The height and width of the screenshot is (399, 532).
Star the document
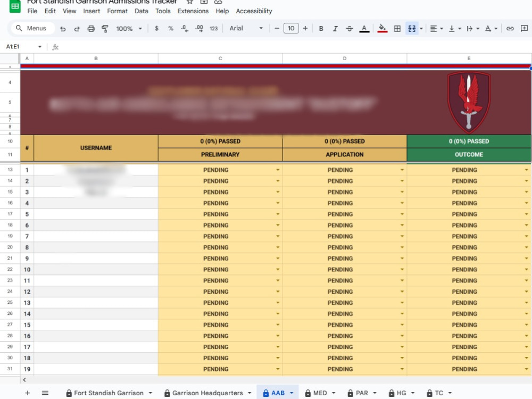(190, 2)
